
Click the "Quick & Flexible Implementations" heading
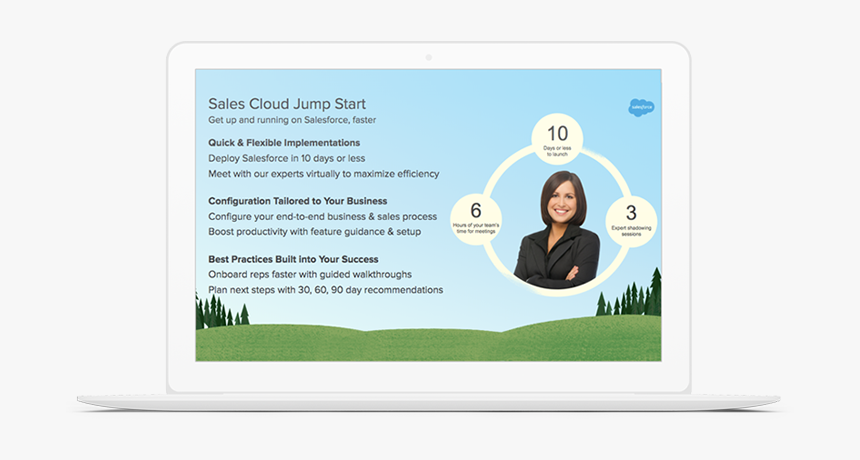click(x=284, y=143)
